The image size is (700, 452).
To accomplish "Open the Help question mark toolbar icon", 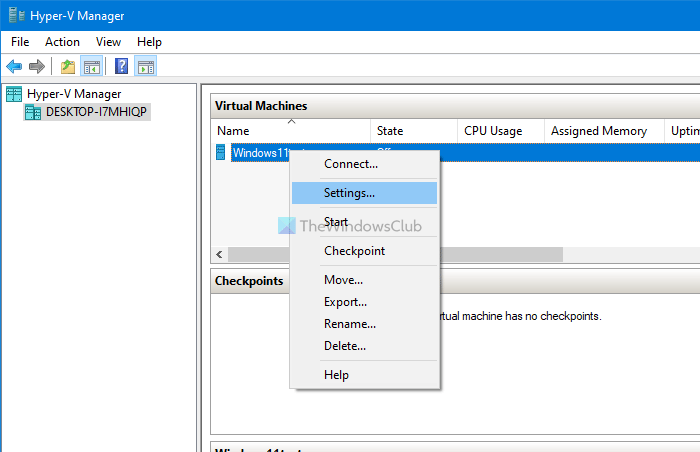I will pyautogui.click(x=121, y=67).
